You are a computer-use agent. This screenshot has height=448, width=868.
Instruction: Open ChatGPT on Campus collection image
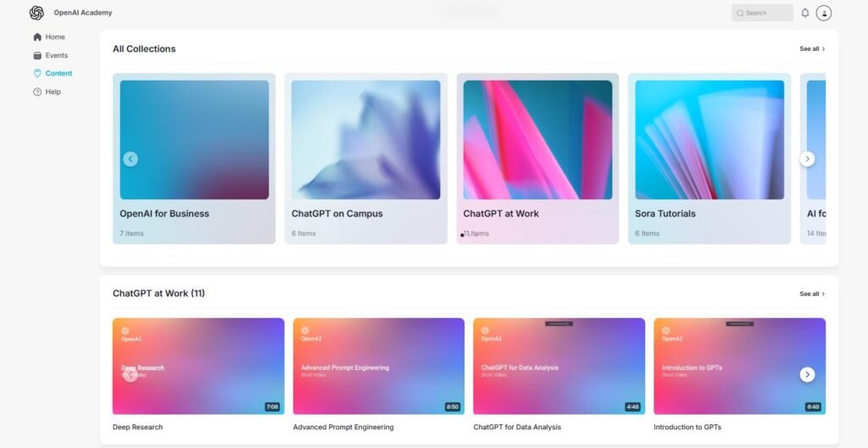366,140
